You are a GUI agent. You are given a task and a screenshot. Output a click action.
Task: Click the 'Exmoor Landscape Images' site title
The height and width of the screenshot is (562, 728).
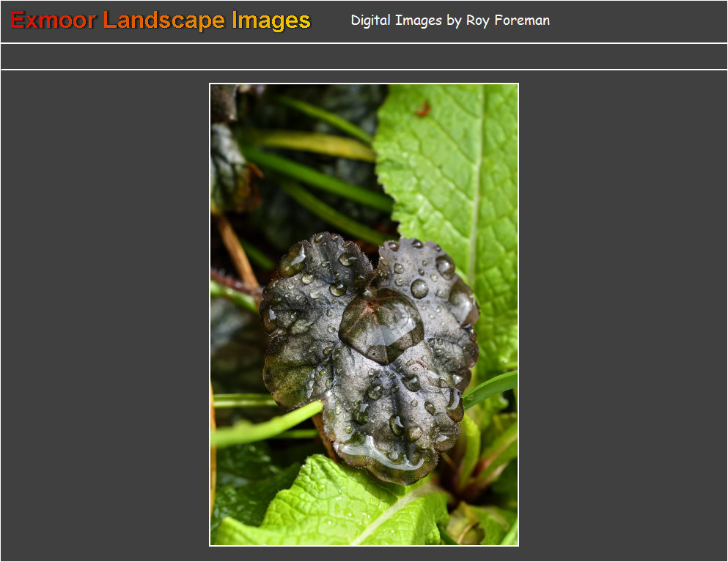click(161, 21)
